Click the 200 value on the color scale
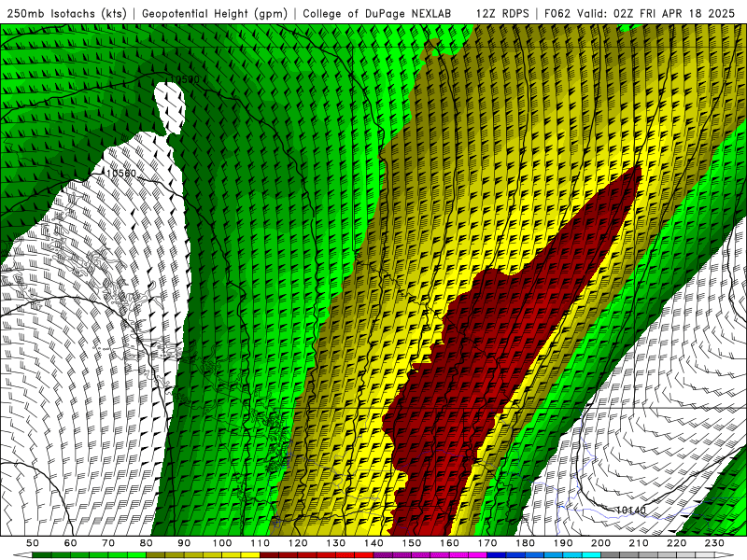 (601, 543)
